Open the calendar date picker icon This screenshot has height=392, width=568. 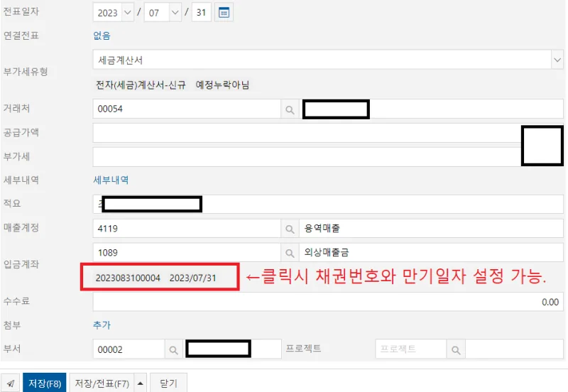pyautogui.click(x=224, y=13)
